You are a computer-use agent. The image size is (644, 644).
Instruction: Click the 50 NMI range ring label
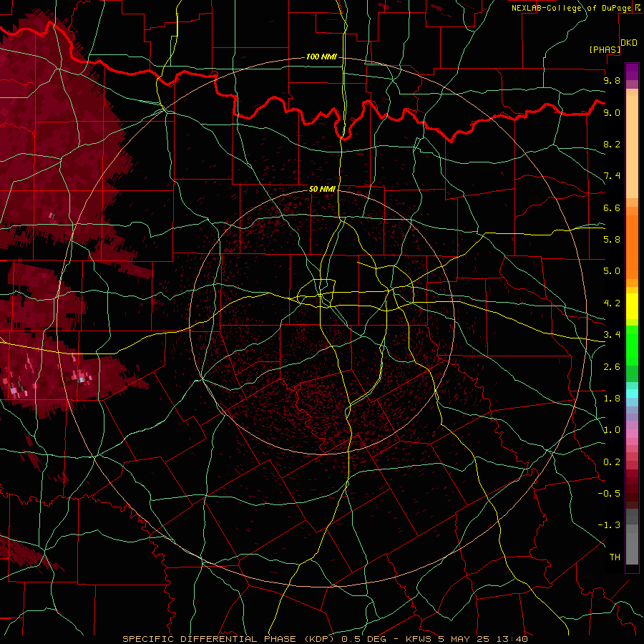[322, 189]
